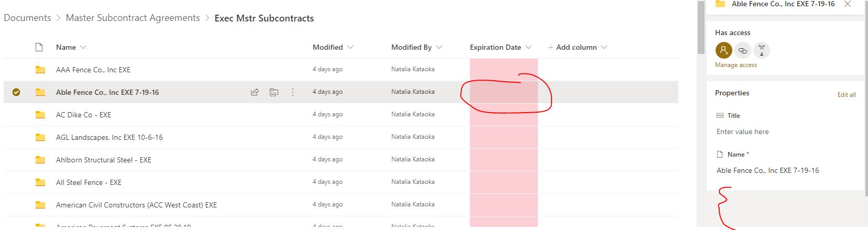This screenshot has width=868, height=230.
Task: Go to Master Subcontract Agreements breadcrumb
Action: 133,18
